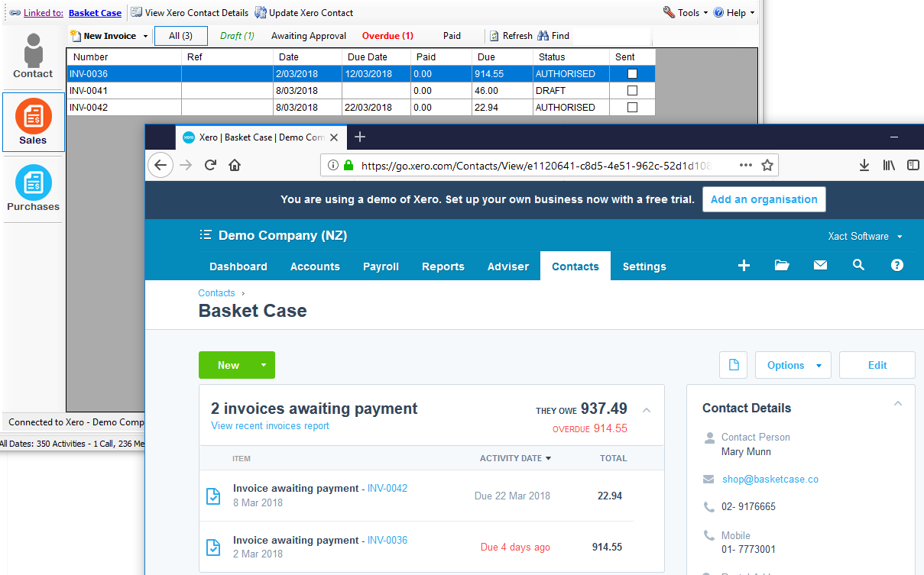Image resolution: width=924 pixels, height=575 pixels.
Task: Collapse the Contact Details panel
Action: click(898, 403)
